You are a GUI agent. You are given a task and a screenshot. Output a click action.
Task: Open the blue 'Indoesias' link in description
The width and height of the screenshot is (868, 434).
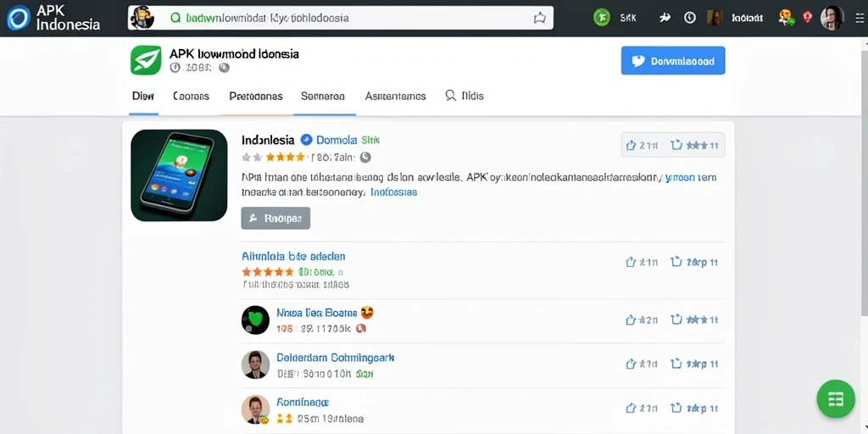pos(393,192)
